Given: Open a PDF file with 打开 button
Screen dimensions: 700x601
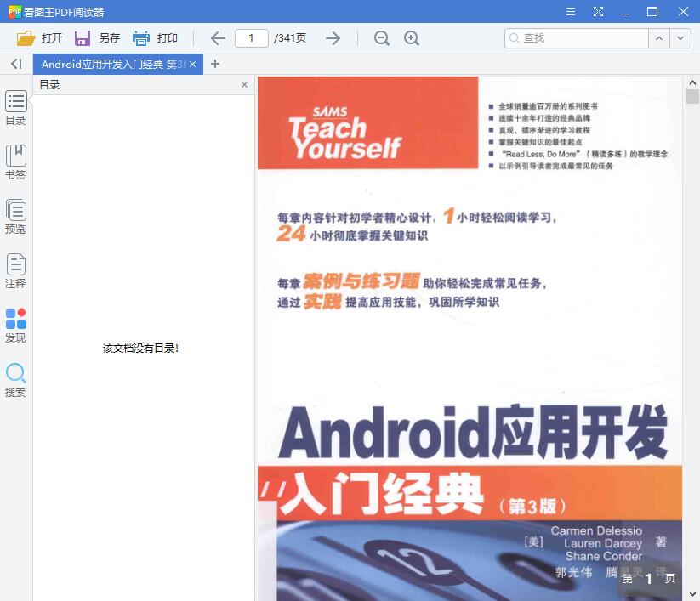Looking at the screenshot, I should click(39, 38).
